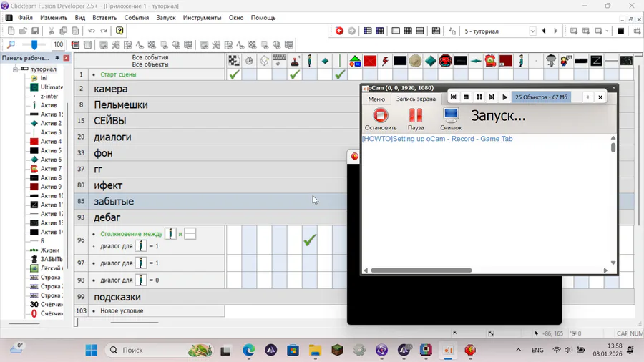The image size is (644, 362).
Task: Click the Open file toolbar icon
Action: [x=23, y=31]
